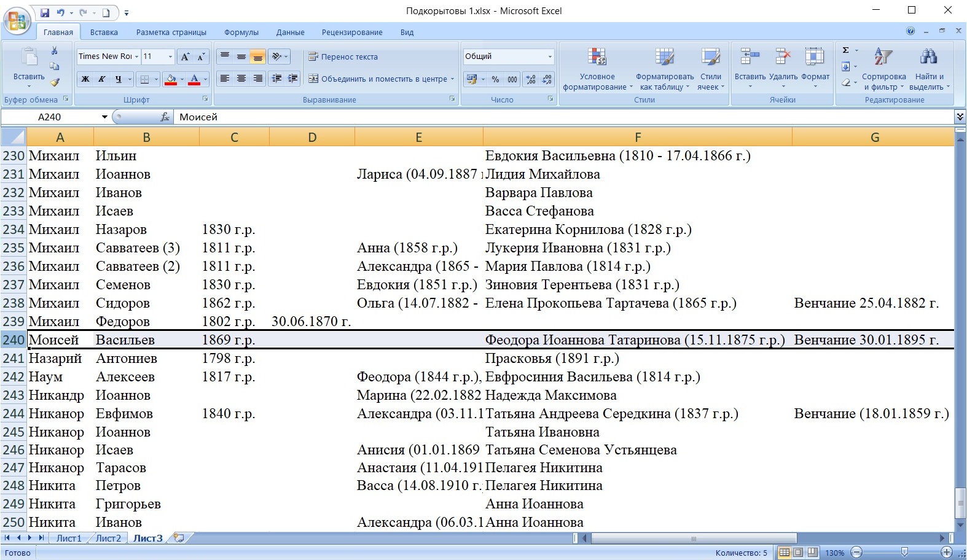The height and width of the screenshot is (560, 967).
Task: Select the fill color bucket swatch
Action: (x=171, y=79)
